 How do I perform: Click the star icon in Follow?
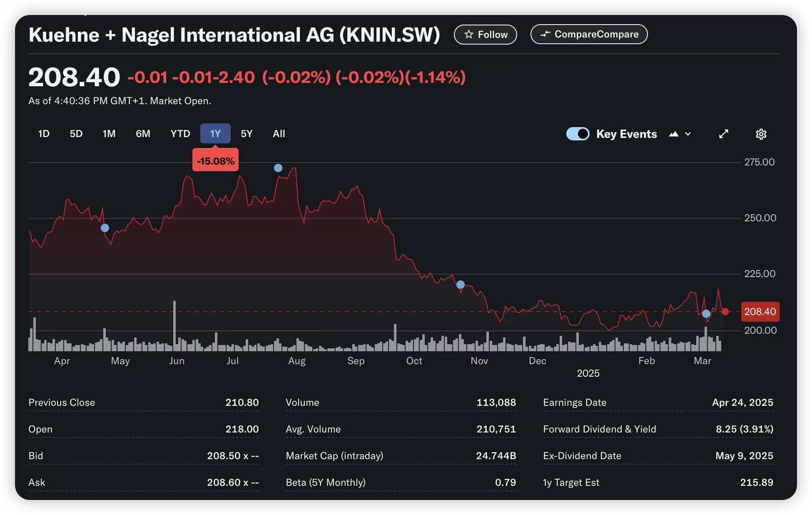(469, 35)
